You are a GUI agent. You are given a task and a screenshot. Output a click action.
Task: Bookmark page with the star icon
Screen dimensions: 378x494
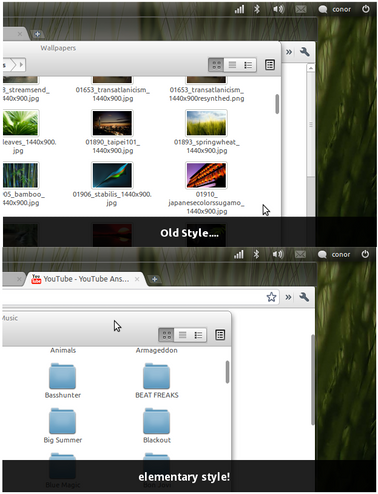(x=271, y=297)
